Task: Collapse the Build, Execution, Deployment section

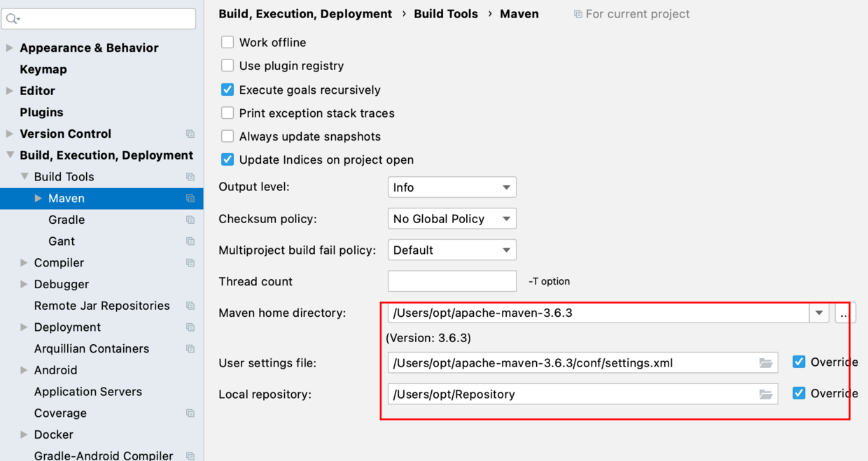Action: pos(10,155)
